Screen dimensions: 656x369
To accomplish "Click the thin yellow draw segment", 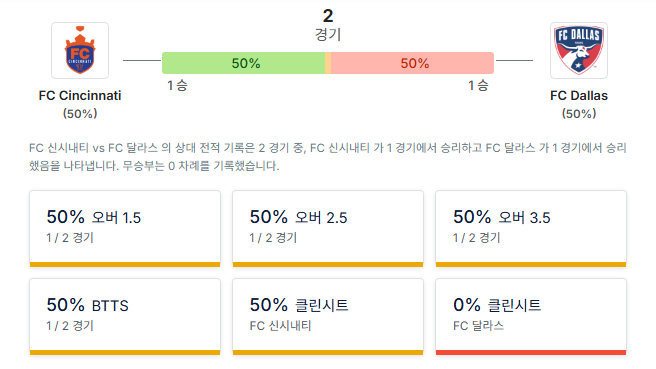I will pyautogui.click(x=328, y=63).
